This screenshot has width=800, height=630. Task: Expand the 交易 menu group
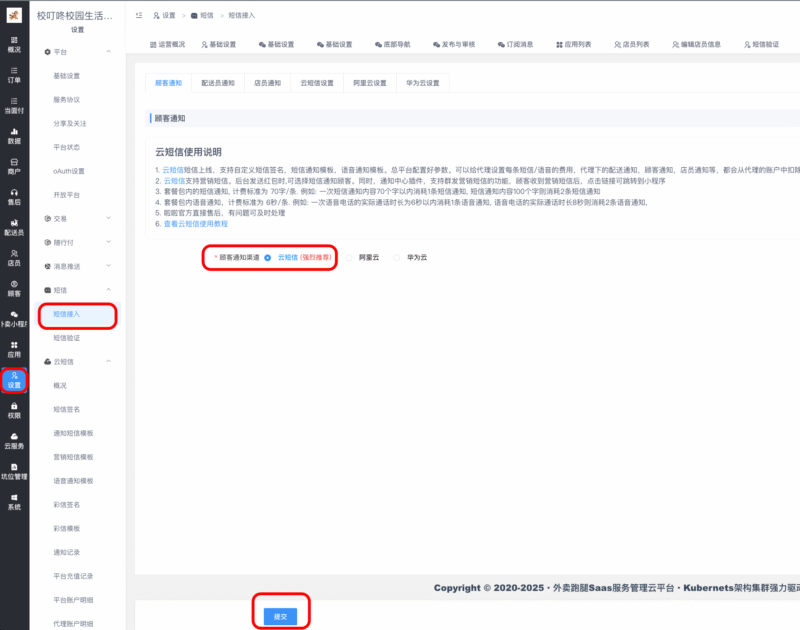(108, 218)
